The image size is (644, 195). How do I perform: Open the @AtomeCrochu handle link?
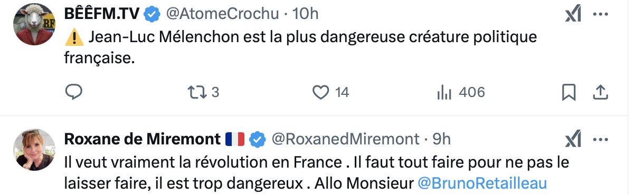tap(222, 14)
